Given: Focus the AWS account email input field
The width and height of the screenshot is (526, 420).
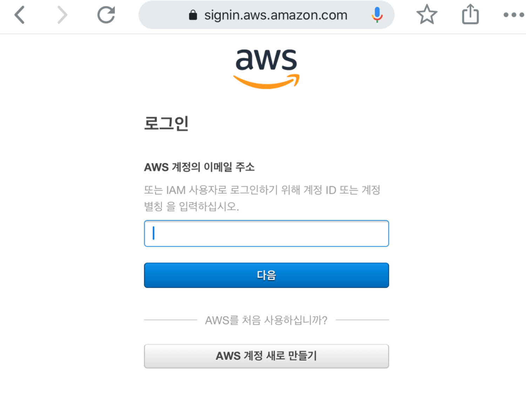Looking at the screenshot, I should point(267,233).
